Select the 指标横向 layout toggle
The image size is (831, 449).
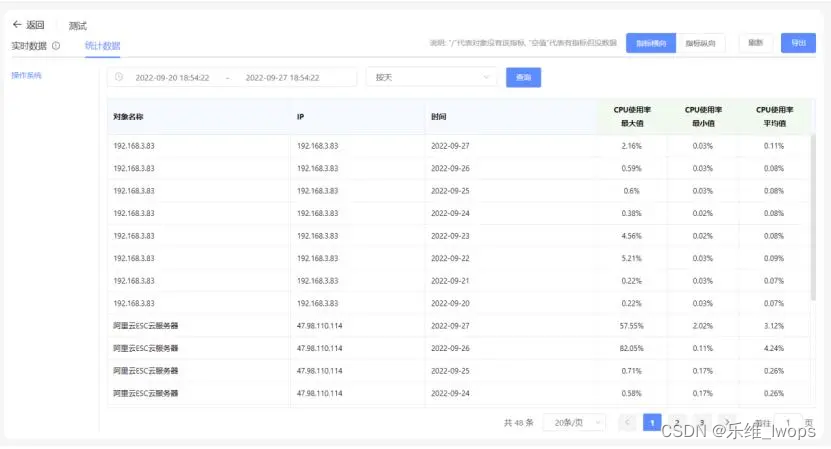pyautogui.click(x=651, y=43)
